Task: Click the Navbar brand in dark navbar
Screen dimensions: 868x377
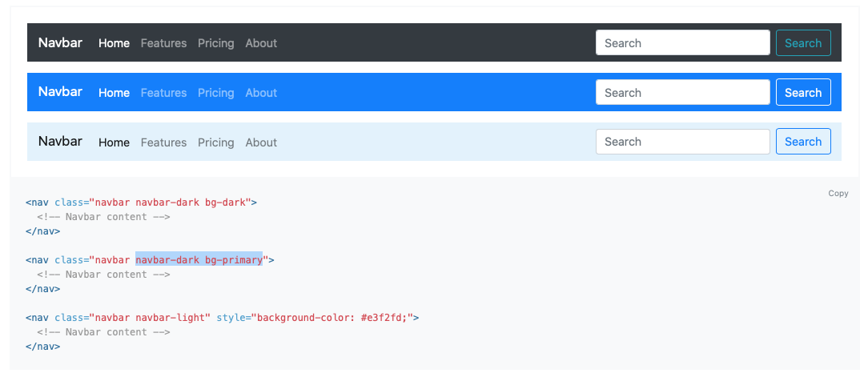Action: [x=60, y=42]
